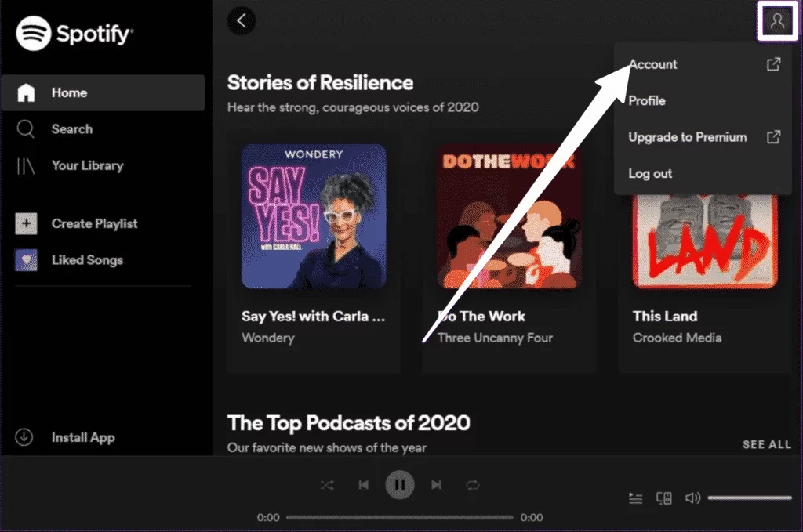Open Say Yes! with Carla podcast cover
Image resolution: width=803 pixels, height=532 pixels.
[314, 216]
